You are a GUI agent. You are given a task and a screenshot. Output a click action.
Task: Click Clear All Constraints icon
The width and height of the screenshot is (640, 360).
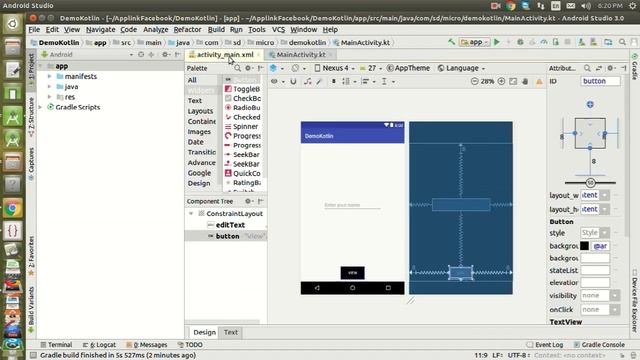coord(308,81)
